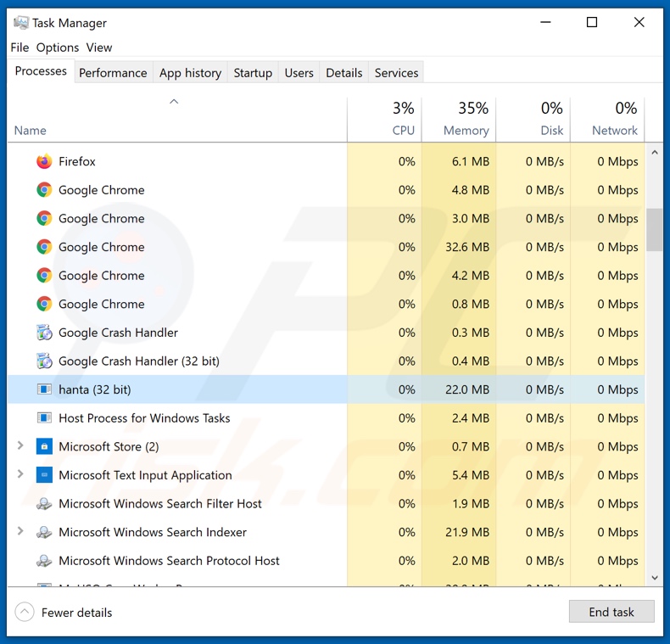The height and width of the screenshot is (644, 670).
Task: Select the Processes tab
Action: 41,71
